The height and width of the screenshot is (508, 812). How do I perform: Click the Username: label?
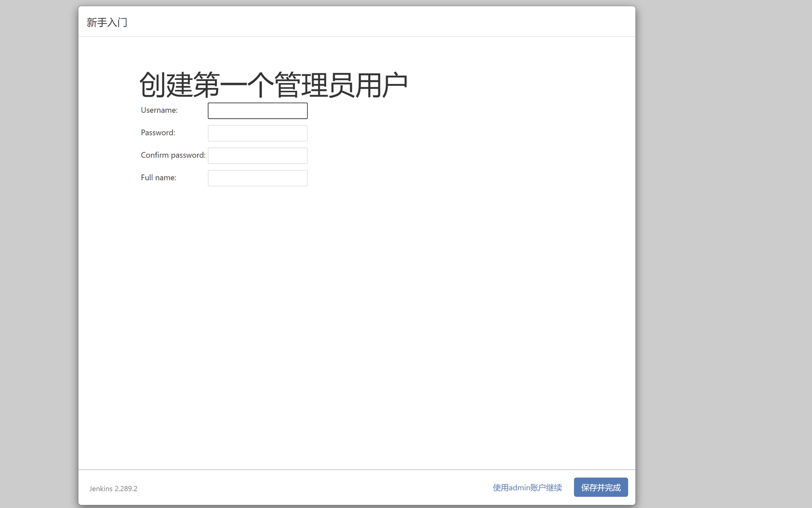pos(159,110)
